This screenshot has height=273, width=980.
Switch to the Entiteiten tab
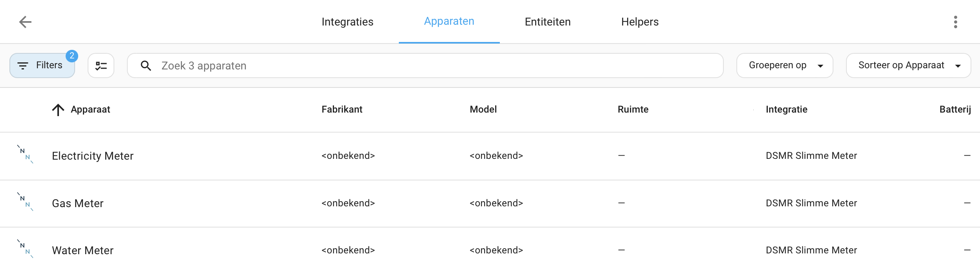click(548, 22)
